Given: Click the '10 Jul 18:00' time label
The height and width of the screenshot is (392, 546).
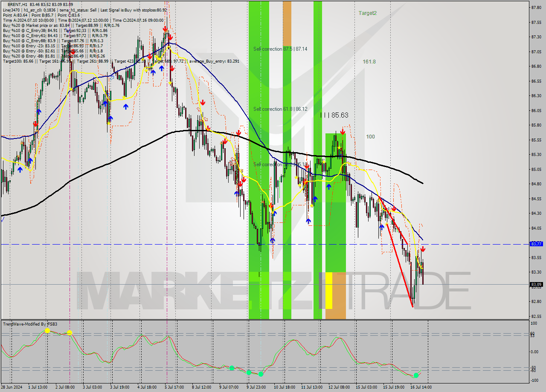Looking at the screenshot, I should [x=285, y=387].
